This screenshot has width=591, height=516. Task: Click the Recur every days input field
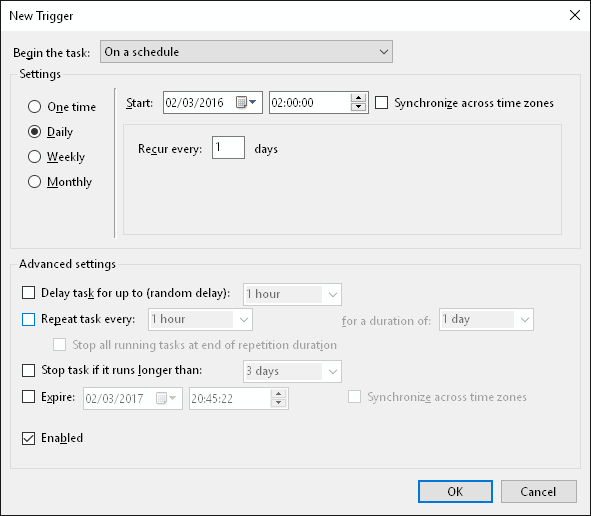(x=228, y=147)
